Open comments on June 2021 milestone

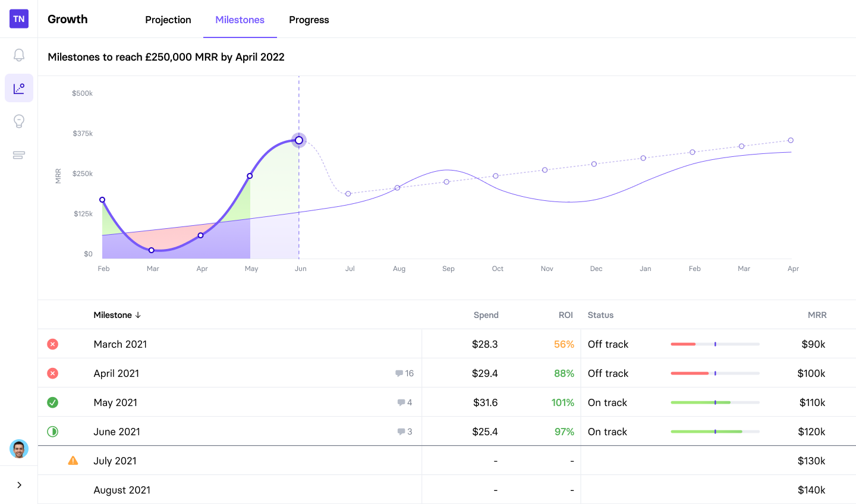[x=405, y=431]
